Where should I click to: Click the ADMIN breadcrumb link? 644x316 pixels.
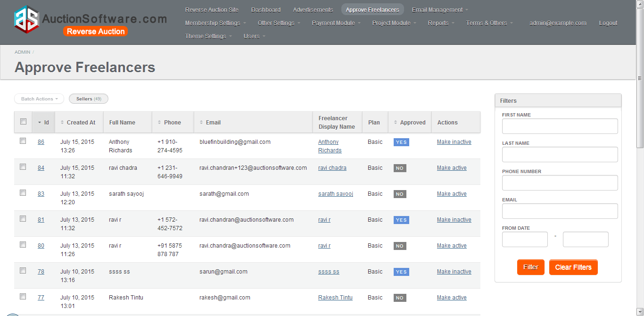[x=23, y=52]
